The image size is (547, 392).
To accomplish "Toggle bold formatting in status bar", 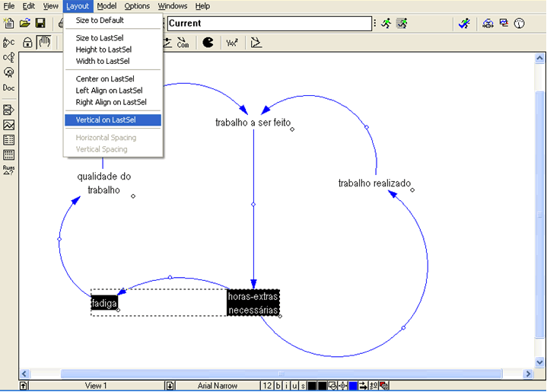I will (278, 386).
